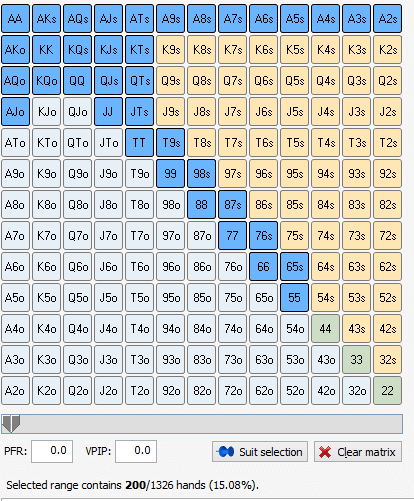This screenshot has height=501, width=414.
Task: Click the red X icon on Clear matrix
Action: click(325, 452)
